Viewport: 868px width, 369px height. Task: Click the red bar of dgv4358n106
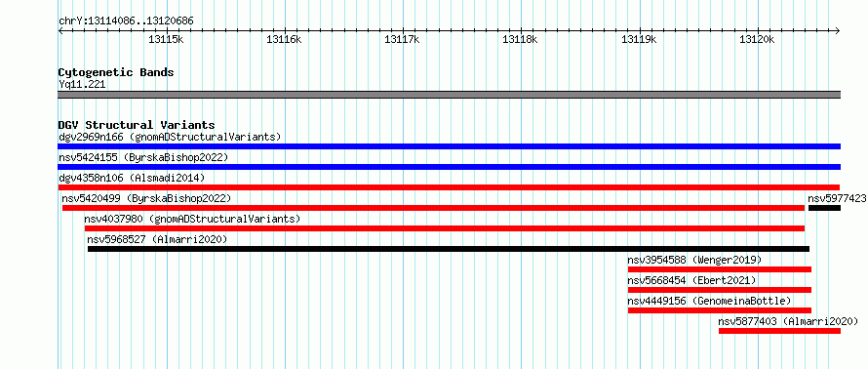pos(449,187)
